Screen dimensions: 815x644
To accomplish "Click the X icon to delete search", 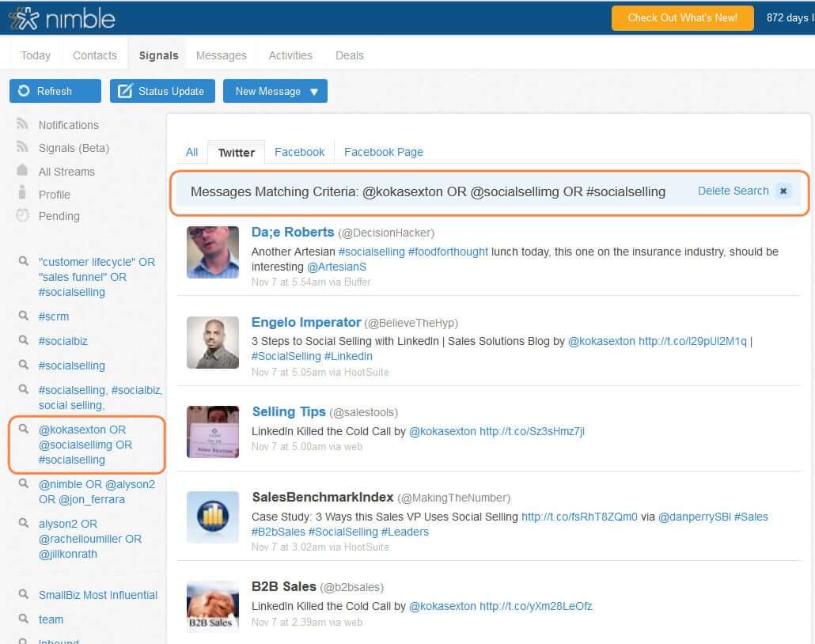I will [x=783, y=191].
